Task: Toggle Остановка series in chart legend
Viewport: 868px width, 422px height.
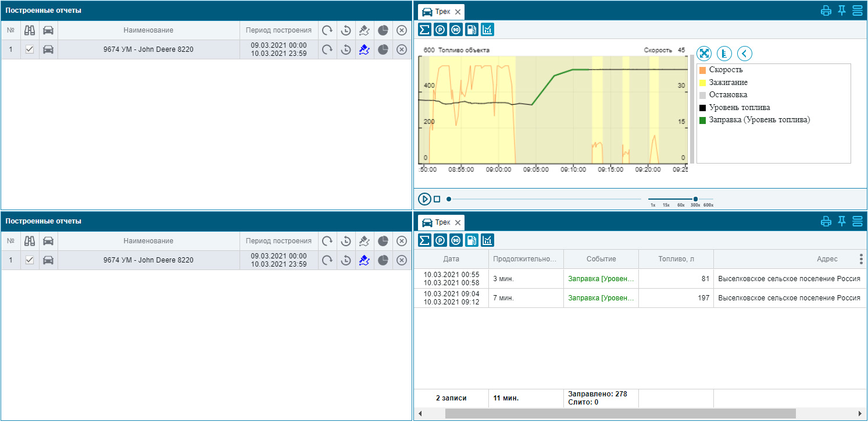Action: click(x=724, y=95)
